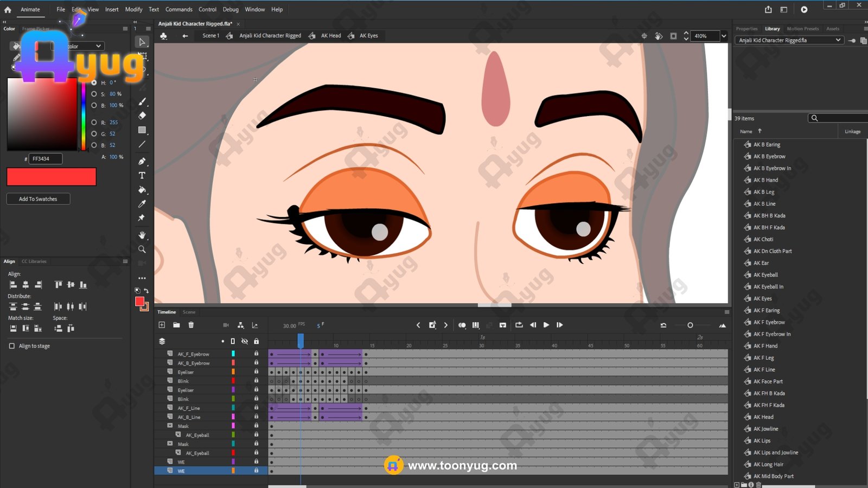Open the stage zoom percentage dropdown

723,36
